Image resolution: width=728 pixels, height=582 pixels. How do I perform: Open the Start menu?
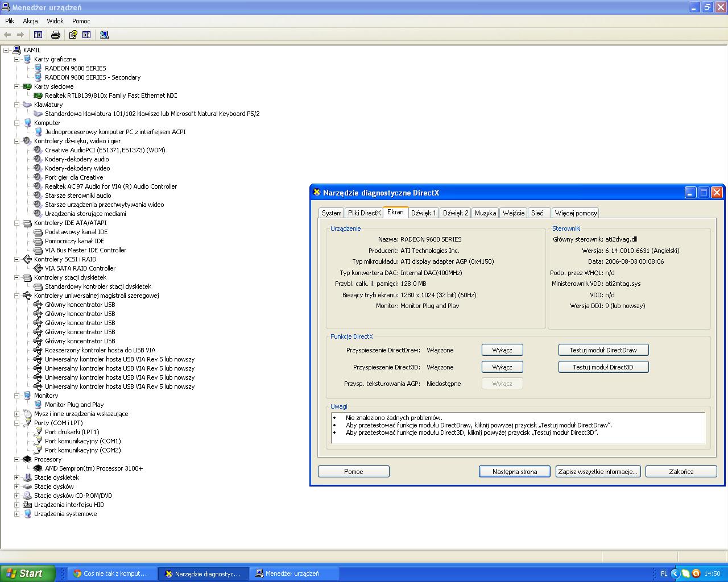(x=28, y=573)
